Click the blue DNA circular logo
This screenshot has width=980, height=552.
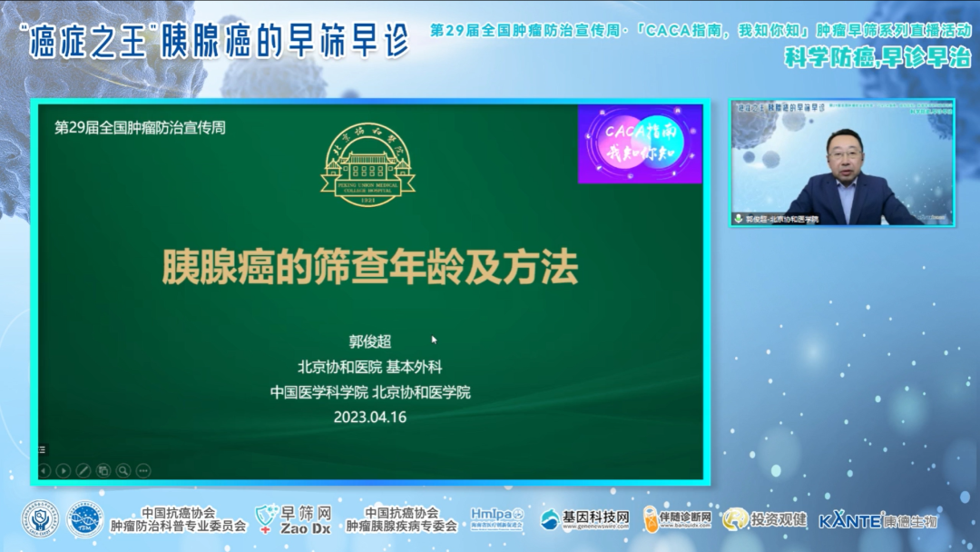click(x=85, y=519)
